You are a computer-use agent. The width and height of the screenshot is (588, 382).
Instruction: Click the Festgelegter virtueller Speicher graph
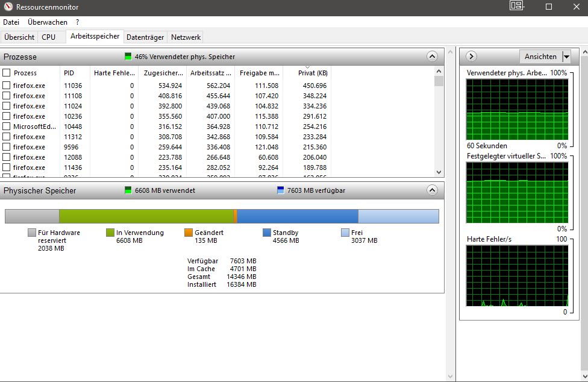pyautogui.click(x=517, y=192)
